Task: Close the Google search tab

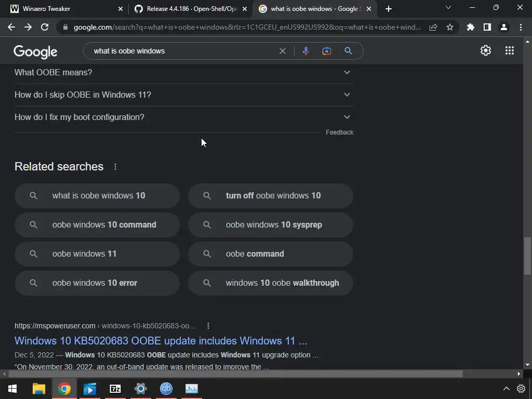Action: pos(369,9)
